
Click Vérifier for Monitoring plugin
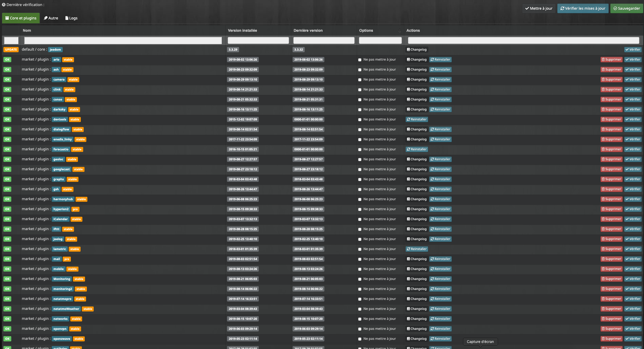[x=633, y=279]
